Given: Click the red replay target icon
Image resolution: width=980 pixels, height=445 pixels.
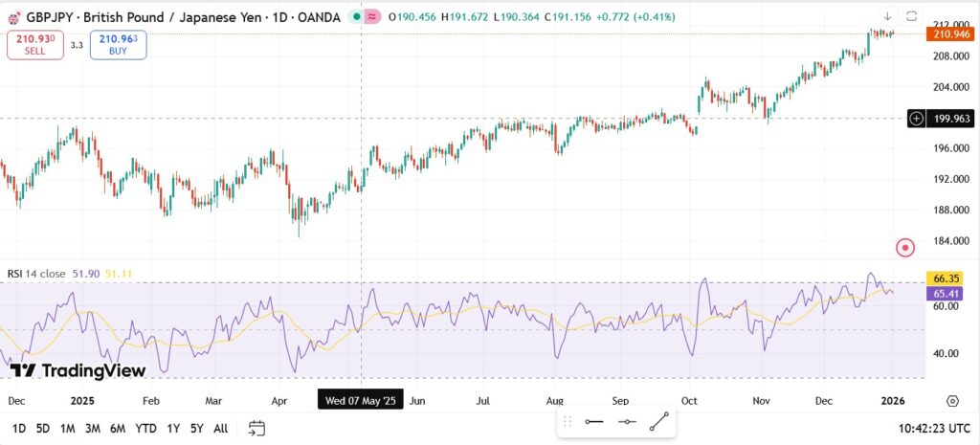Looking at the screenshot, I should click(905, 248).
